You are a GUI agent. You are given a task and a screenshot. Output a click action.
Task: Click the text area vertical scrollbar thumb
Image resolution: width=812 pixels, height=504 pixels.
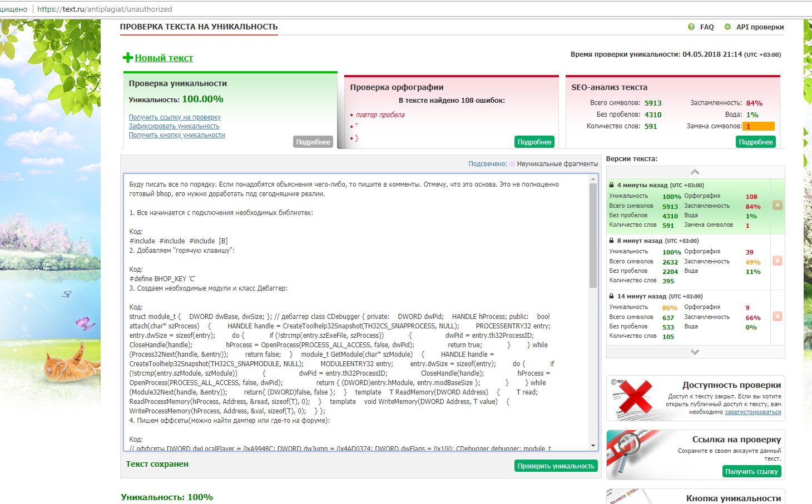pos(593,236)
